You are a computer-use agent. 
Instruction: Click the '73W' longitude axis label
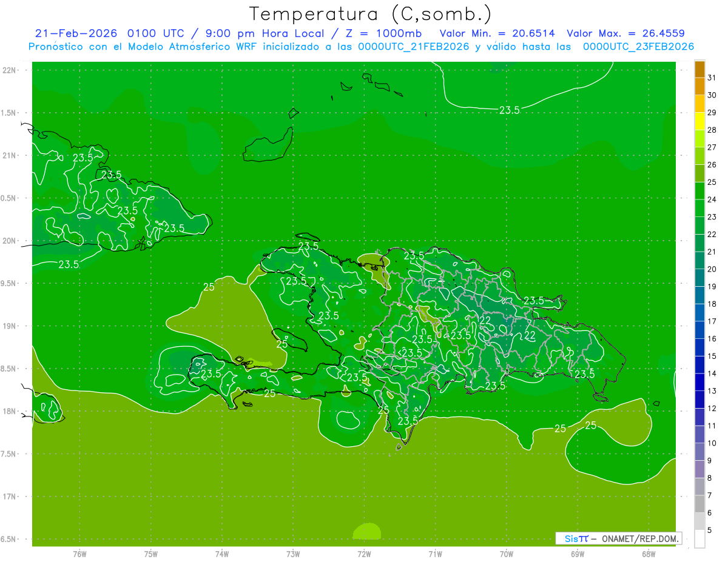click(293, 554)
